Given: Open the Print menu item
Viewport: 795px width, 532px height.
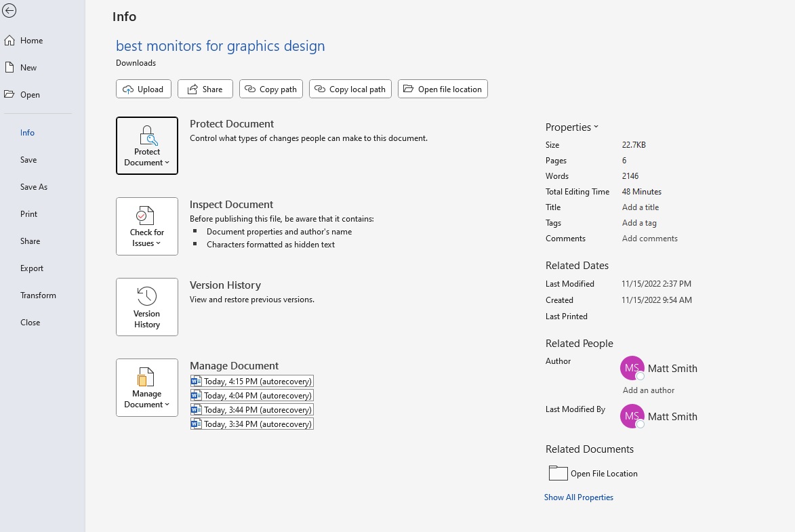Looking at the screenshot, I should pyautogui.click(x=29, y=214).
